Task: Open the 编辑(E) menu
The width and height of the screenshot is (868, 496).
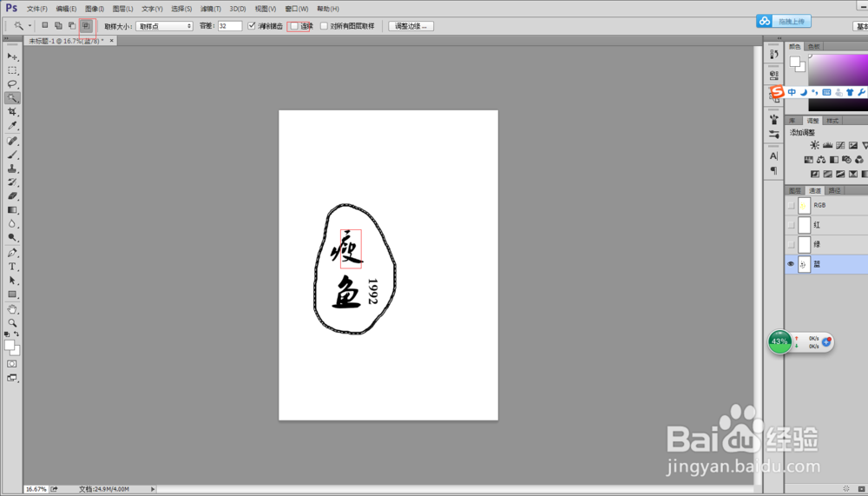Action: (x=66, y=9)
